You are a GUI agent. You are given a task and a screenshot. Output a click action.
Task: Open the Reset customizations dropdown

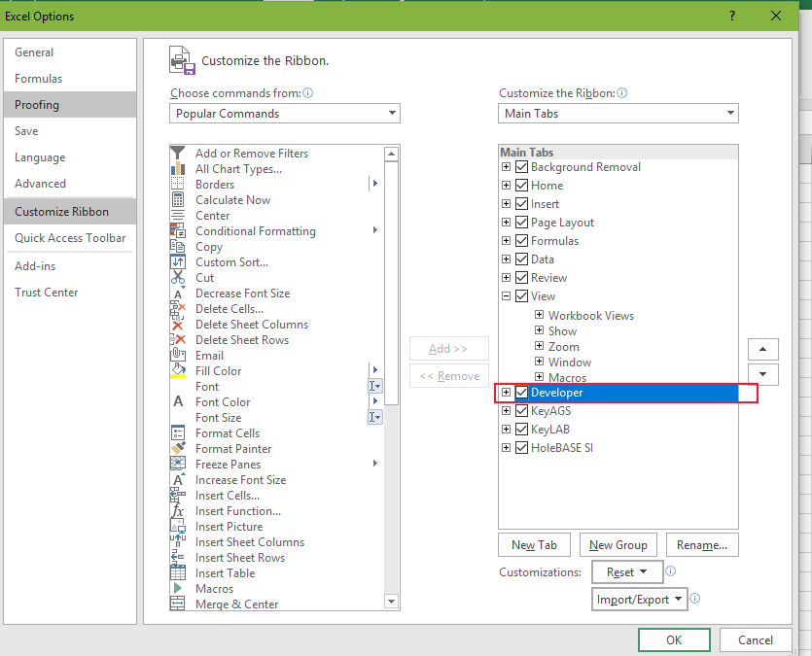click(627, 571)
